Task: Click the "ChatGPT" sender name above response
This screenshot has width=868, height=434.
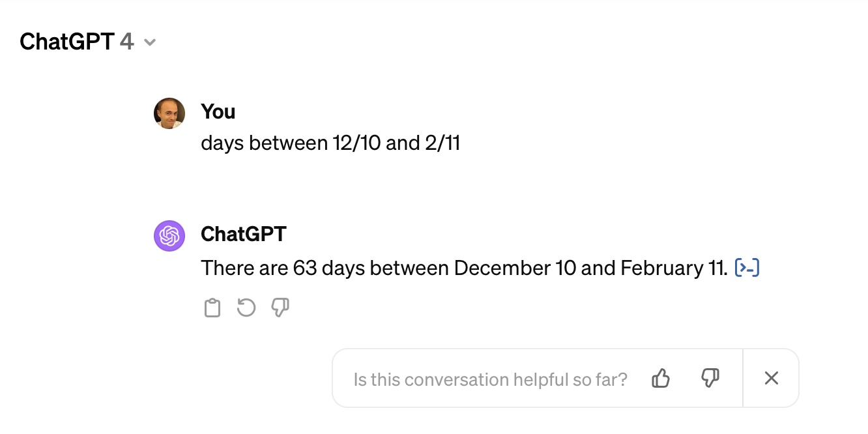Action: click(x=243, y=234)
